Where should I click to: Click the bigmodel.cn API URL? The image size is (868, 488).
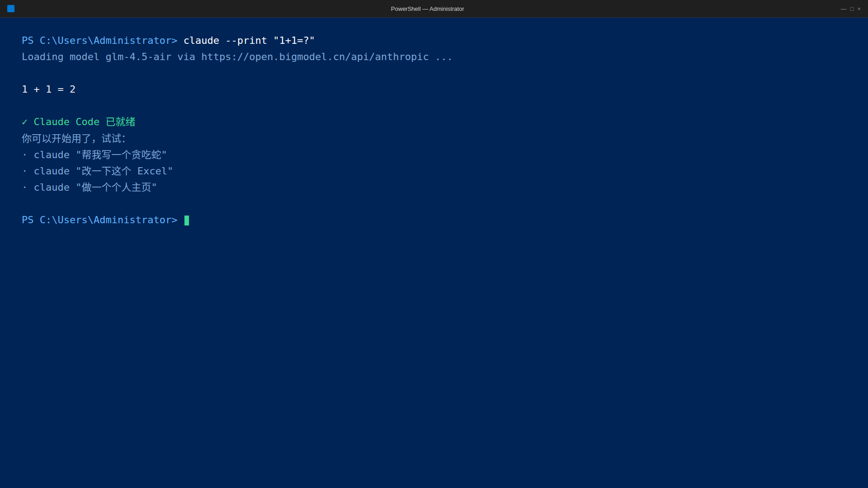coord(315,57)
